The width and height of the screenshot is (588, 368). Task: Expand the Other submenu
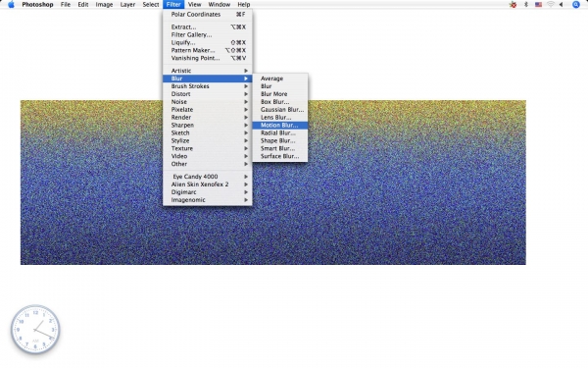click(x=208, y=164)
